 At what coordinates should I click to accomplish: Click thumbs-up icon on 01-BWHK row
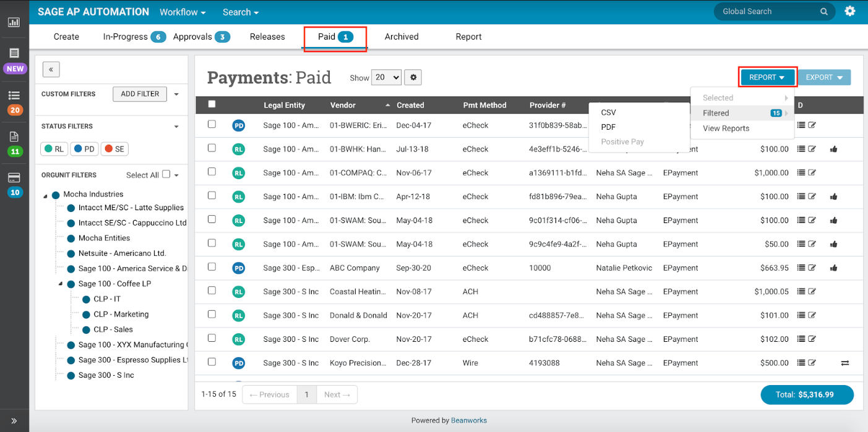click(833, 149)
